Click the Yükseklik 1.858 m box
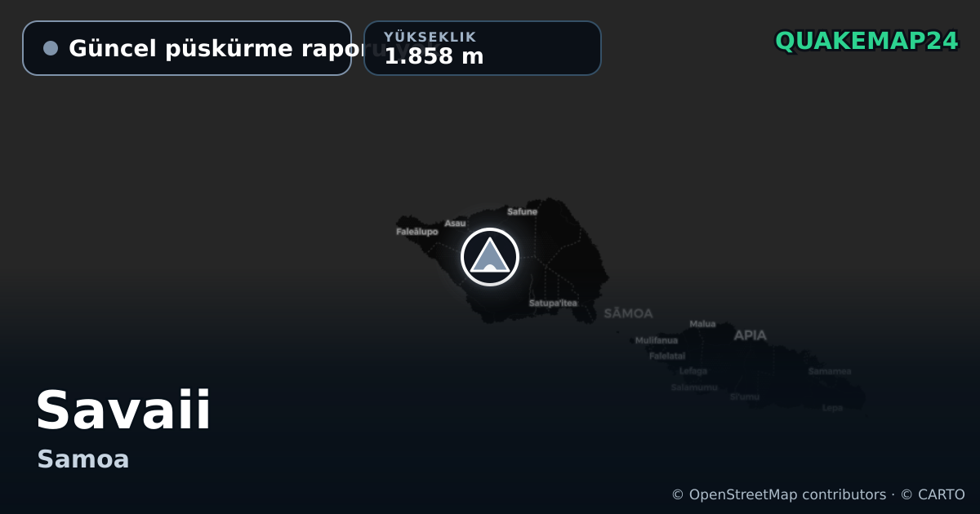The image size is (980, 514). (483, 48)
